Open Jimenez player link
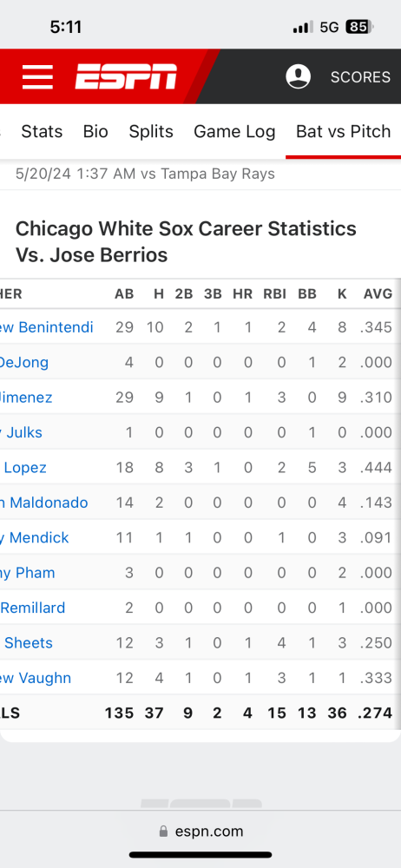This screenshot has width=401, height=868. click(26, 397)
